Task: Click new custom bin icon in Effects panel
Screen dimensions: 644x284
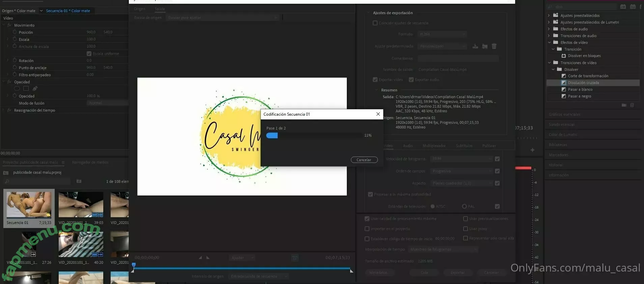Action: [x=624, y=105]
